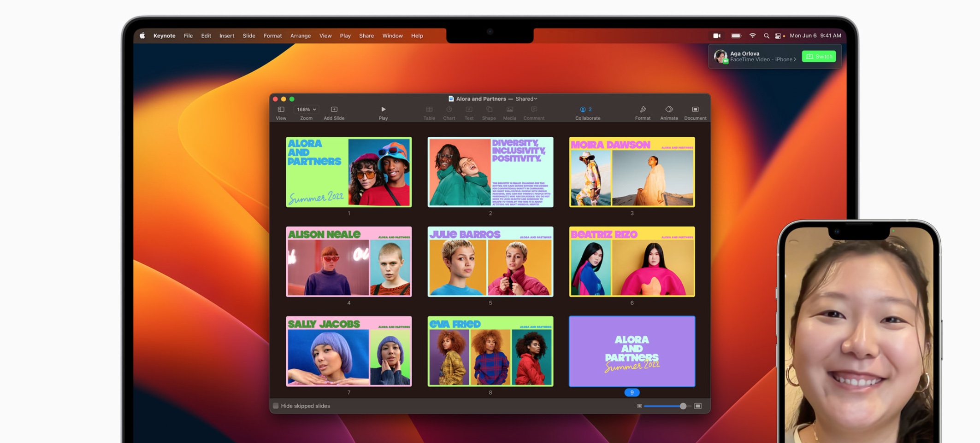Image resolution: width=980 pixels, height=443 pixels.
Task: Click the date and time Mon Jun 6
Action: click(x=815, y=35)
